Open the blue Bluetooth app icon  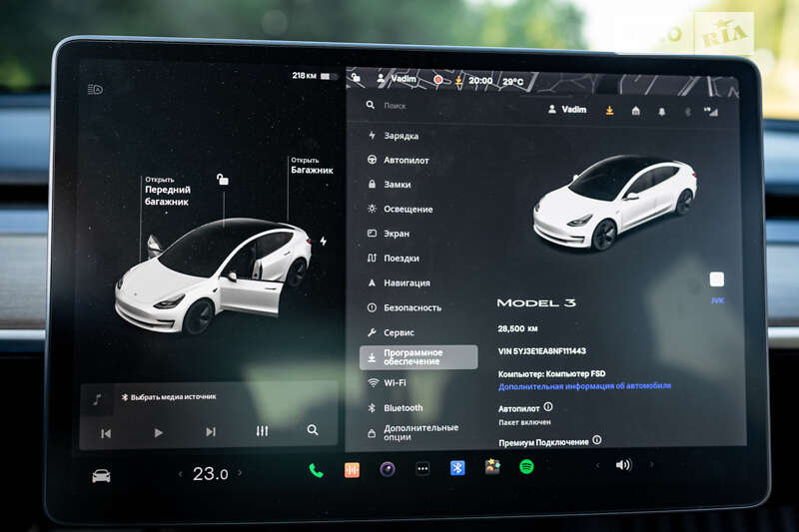click(457, 467)
